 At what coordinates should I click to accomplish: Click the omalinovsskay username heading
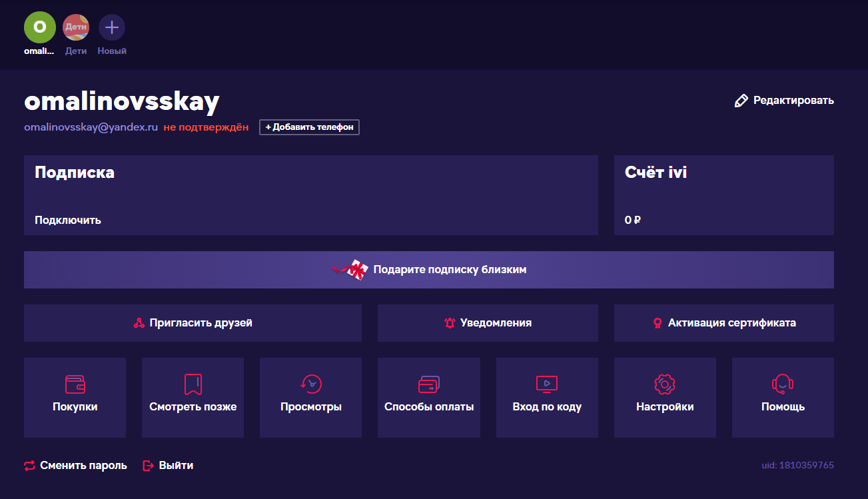[122, 101]
